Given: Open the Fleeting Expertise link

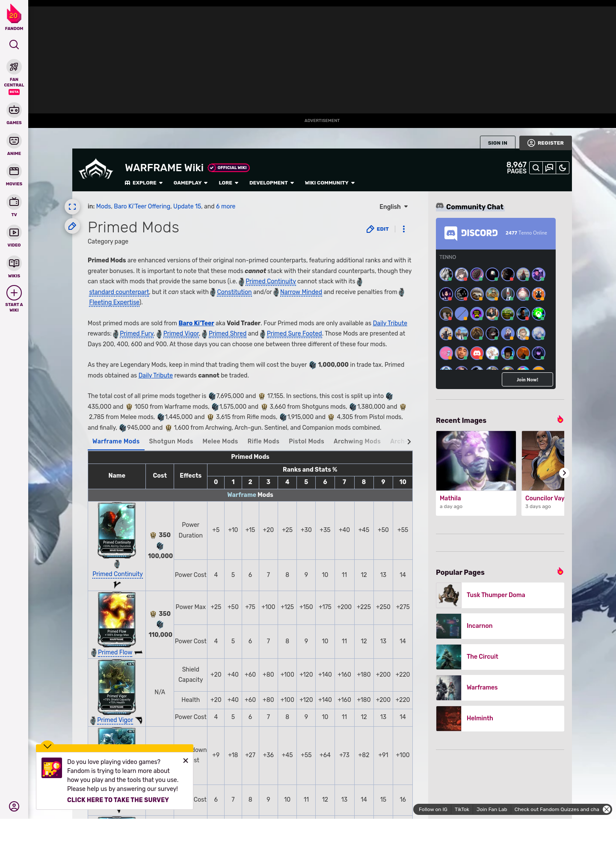Looking at the screenshot, I should click(114, 302).
